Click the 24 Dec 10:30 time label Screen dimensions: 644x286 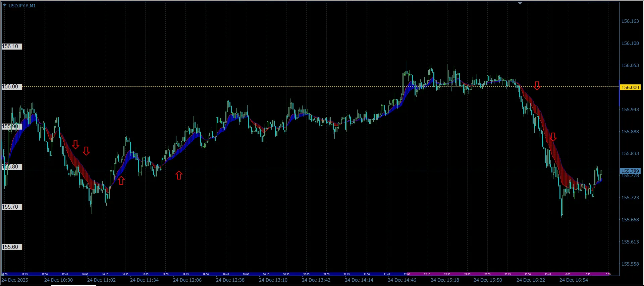(58, 280)
